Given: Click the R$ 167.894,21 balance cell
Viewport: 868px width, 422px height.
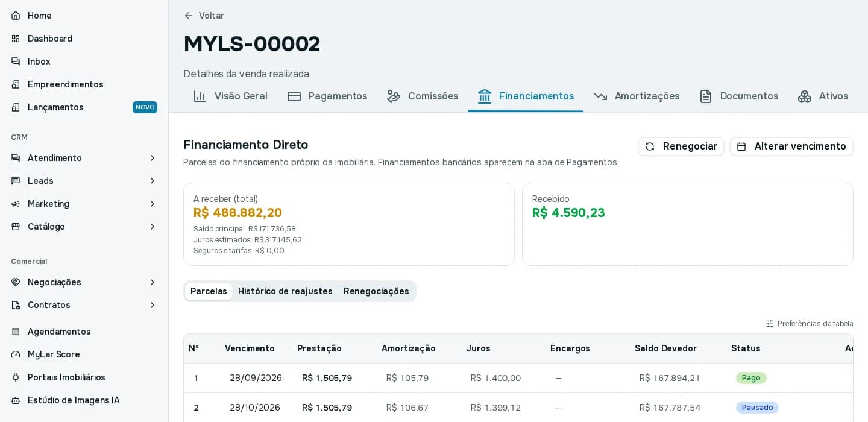Looking at the screenshot, I should pos(670,378).
